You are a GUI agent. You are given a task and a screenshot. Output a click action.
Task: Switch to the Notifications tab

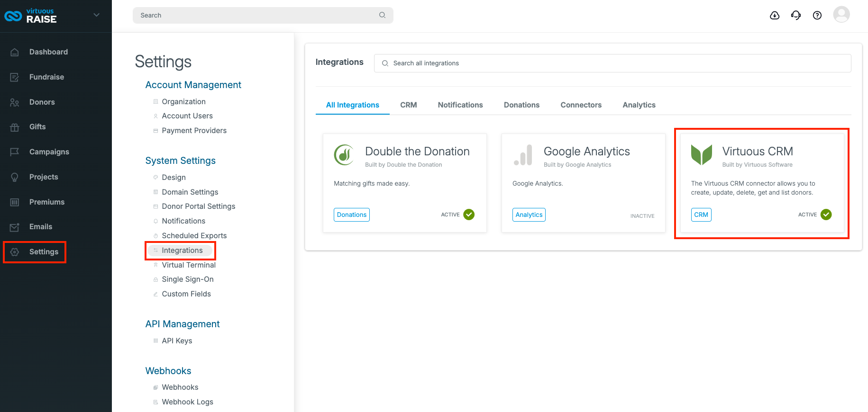(460, 105)
